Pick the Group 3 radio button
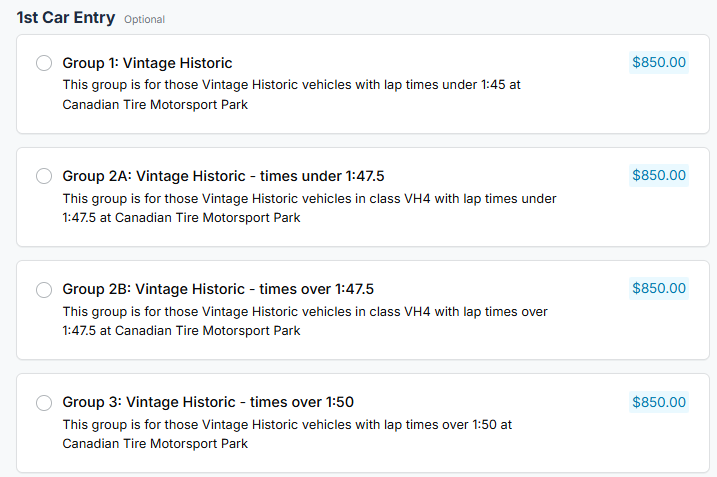Screen dimensions: 717x477 pos(44,403)
